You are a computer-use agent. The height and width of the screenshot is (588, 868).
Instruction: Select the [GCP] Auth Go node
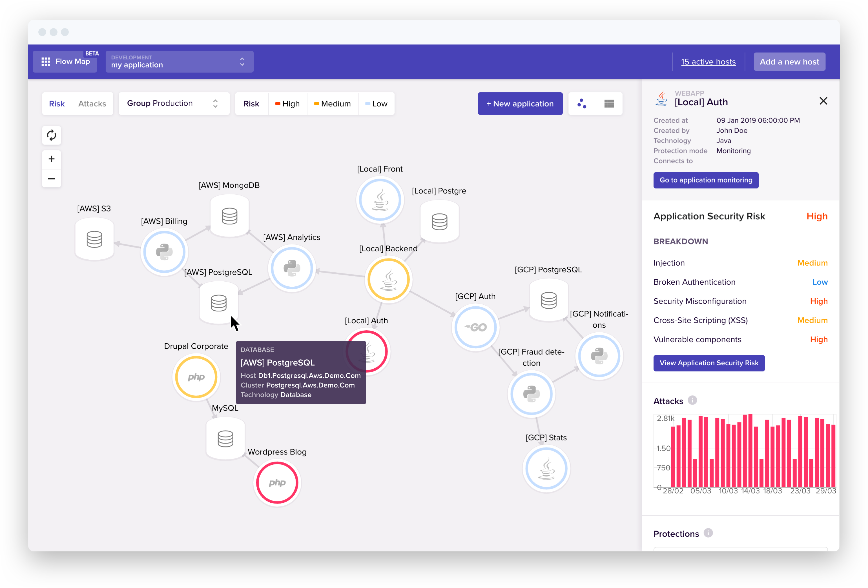tap(475, 328)
